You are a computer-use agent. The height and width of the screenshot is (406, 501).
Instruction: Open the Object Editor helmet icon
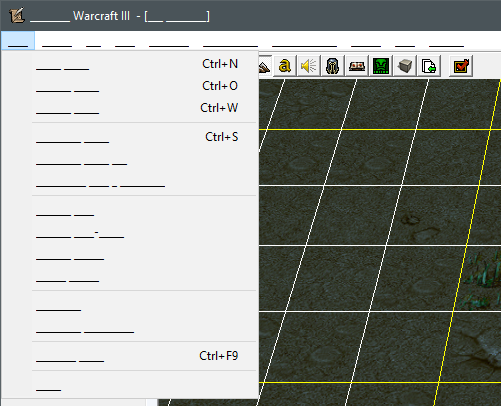coord(333,66)
